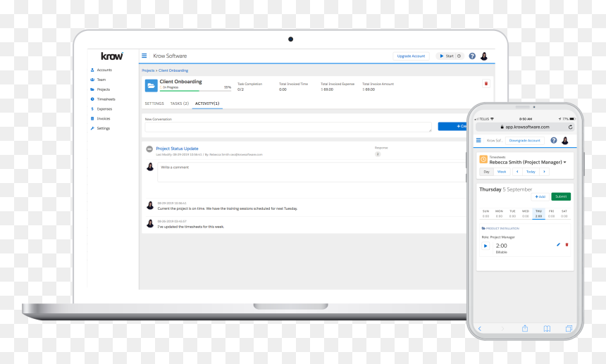Select THU in the weekday strip

[538, 213]
